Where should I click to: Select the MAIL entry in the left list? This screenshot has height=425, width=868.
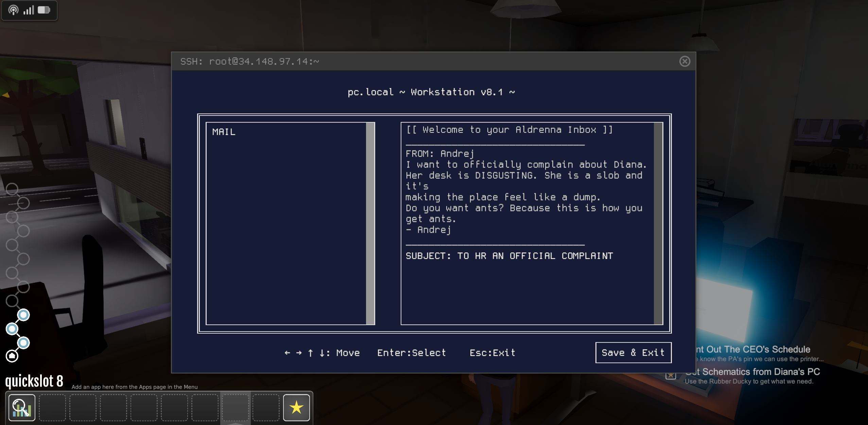pyautogui.click(x=224, y=132)
